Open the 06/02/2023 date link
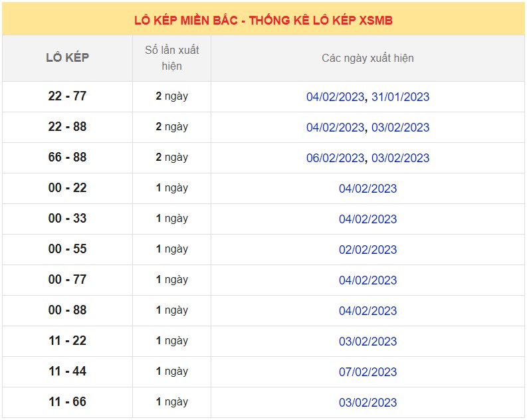 pos(335,158)
